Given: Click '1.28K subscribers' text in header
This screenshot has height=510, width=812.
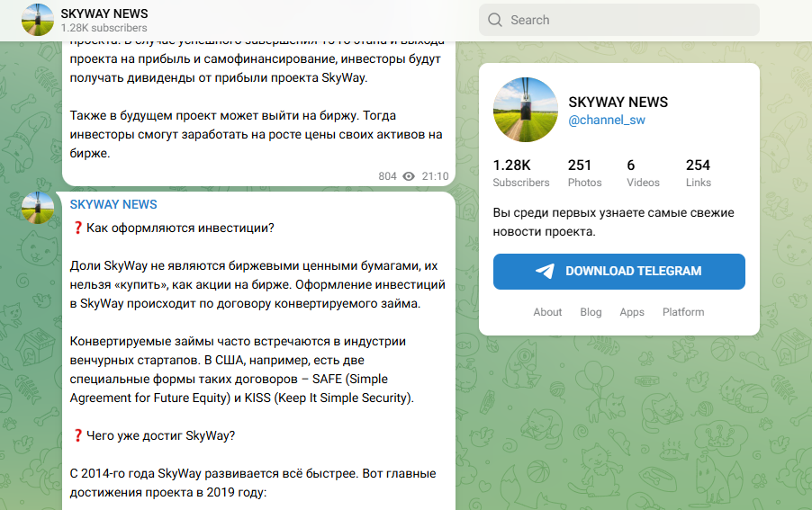Looking at the screenshot, I should point(104,28).
